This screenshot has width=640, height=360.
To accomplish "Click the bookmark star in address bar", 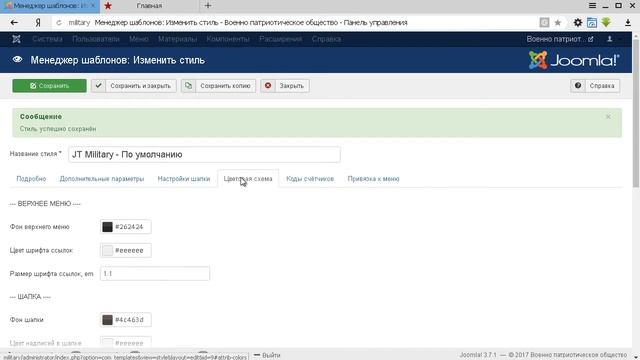I will click(558, 22).
